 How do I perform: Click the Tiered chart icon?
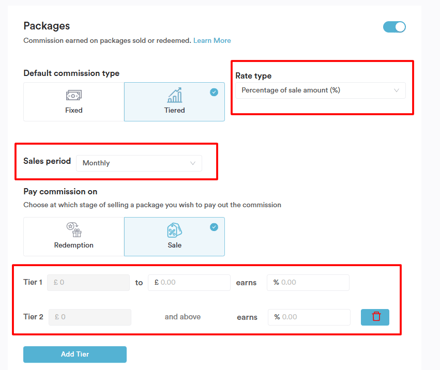175,95
